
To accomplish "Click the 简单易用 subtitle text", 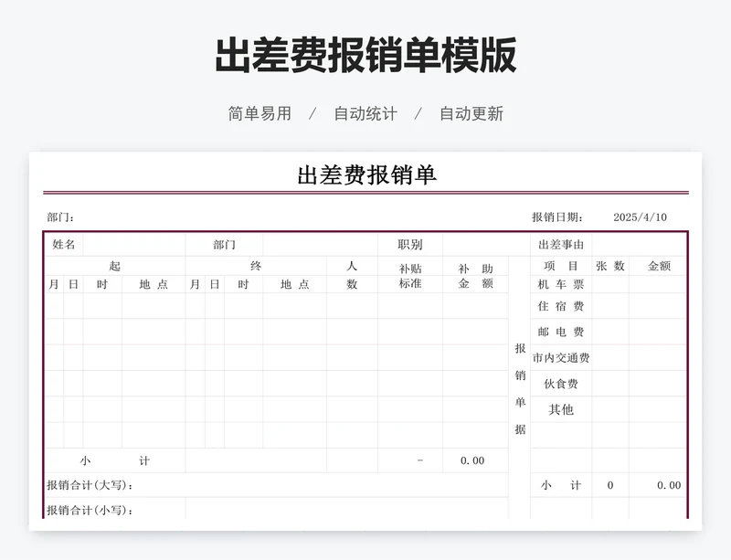I will (260, 113).
